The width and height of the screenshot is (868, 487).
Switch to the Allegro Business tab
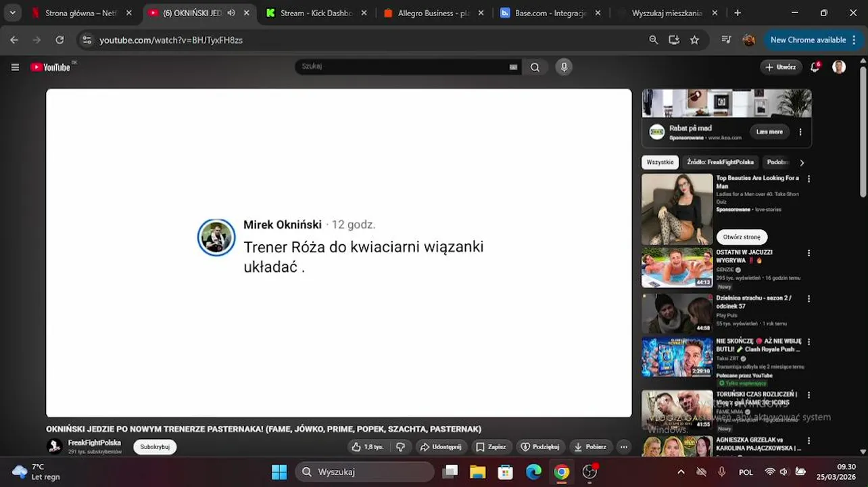(435, 13)
